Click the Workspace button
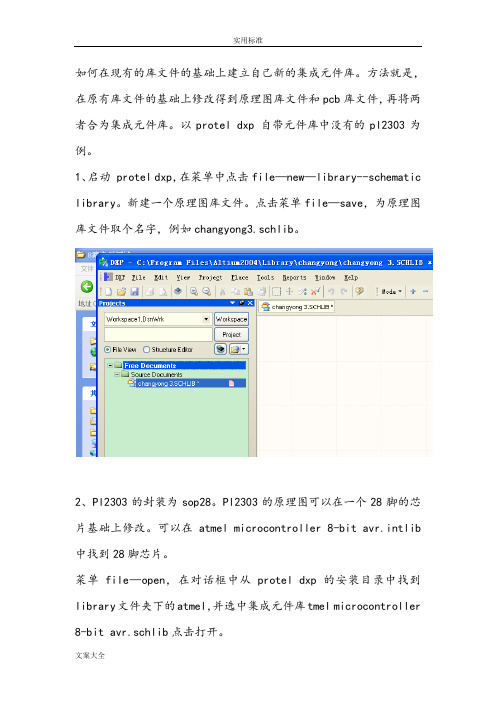The width and height of the screenshot is (496, 702). pyautogui.click(x=231, y=319)
